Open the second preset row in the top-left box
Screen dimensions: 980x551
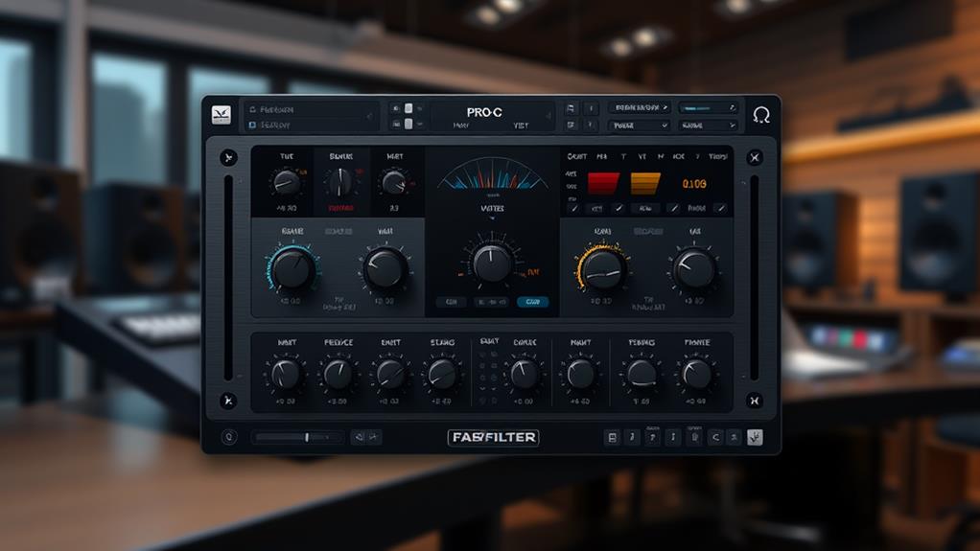click(311, 125)
